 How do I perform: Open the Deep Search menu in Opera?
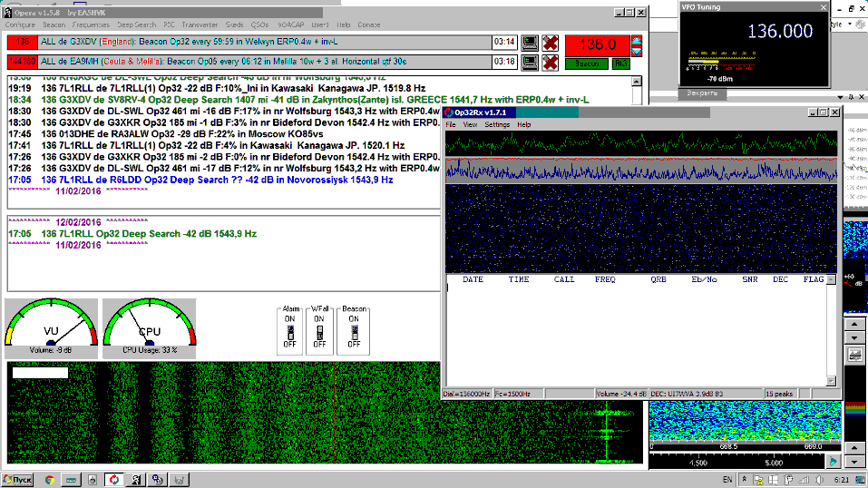tap(136, 24)
